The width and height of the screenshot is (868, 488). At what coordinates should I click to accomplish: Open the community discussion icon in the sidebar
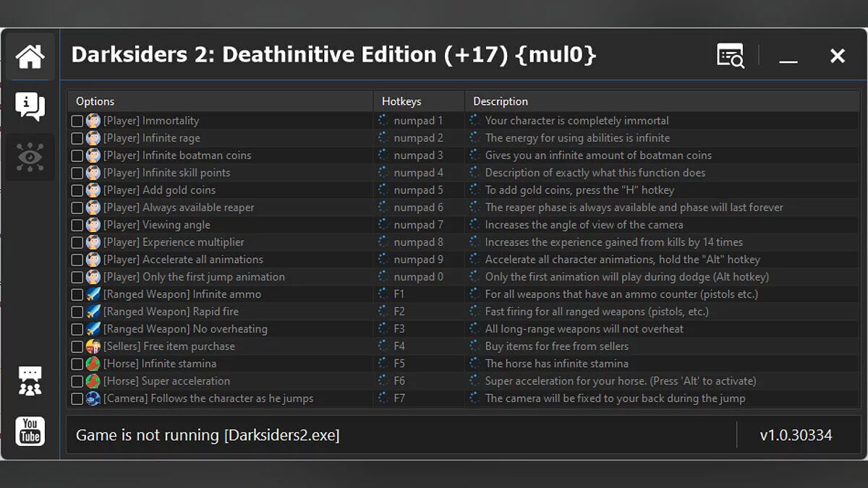(30, 380)
